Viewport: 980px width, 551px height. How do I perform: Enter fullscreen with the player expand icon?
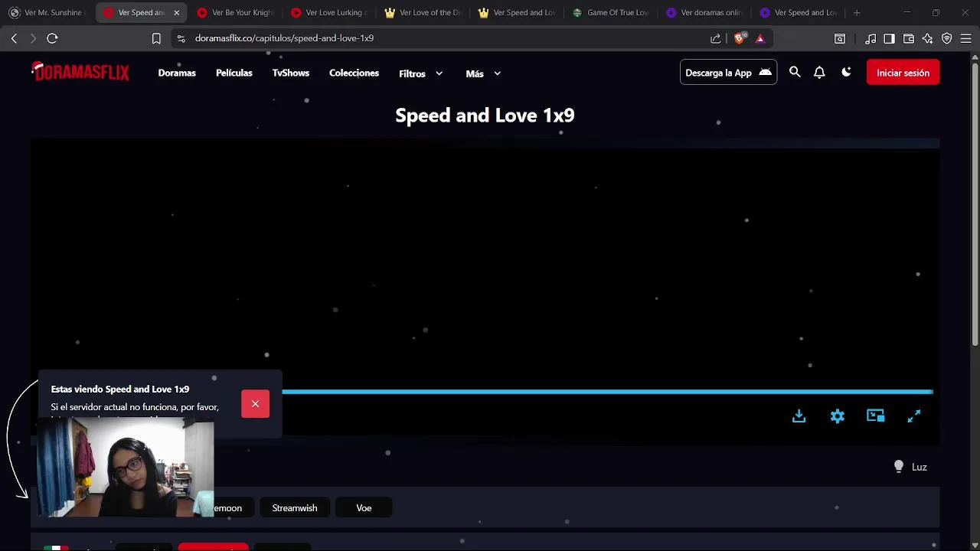(x=914, y=416)
